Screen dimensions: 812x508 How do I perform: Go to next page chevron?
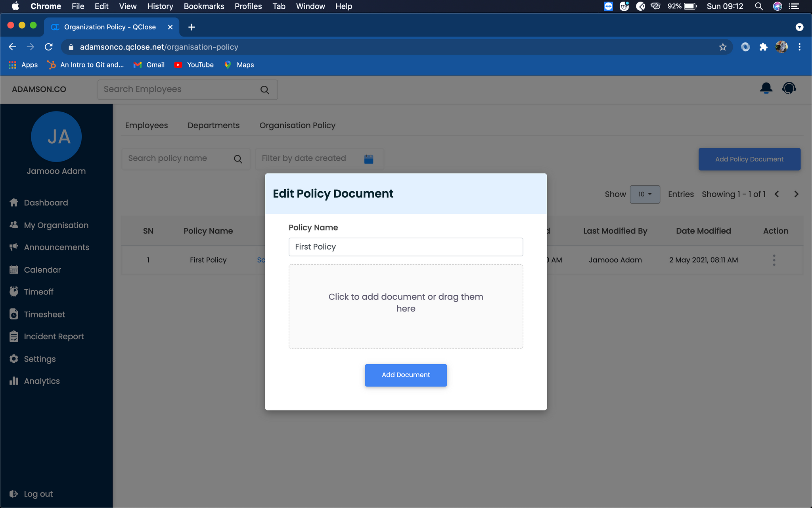(x=796, y=194)
